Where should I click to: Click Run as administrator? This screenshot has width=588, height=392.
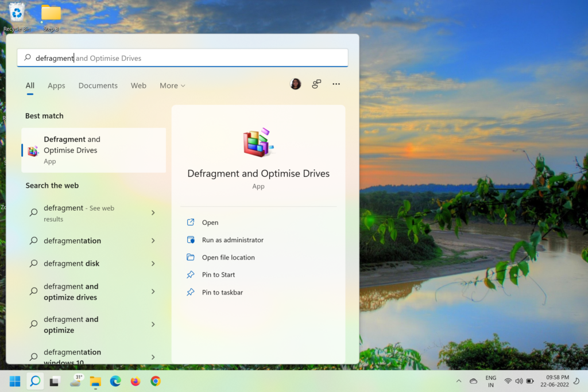(233, 240)
